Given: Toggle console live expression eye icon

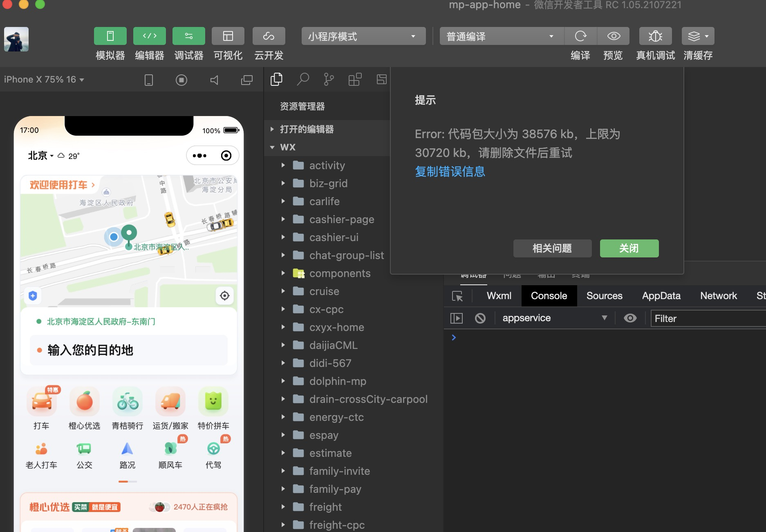Looking at the screenshot, I should coord(630,318).
